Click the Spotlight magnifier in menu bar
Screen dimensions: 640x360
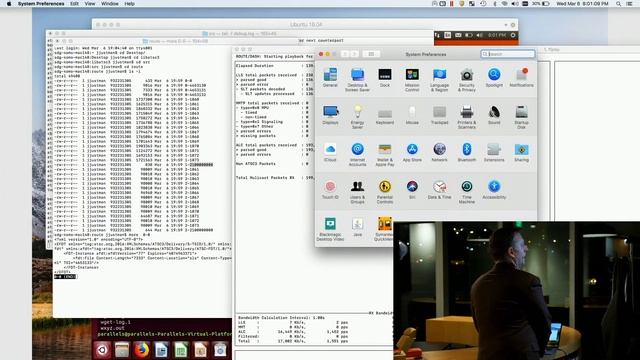[618, 4]
